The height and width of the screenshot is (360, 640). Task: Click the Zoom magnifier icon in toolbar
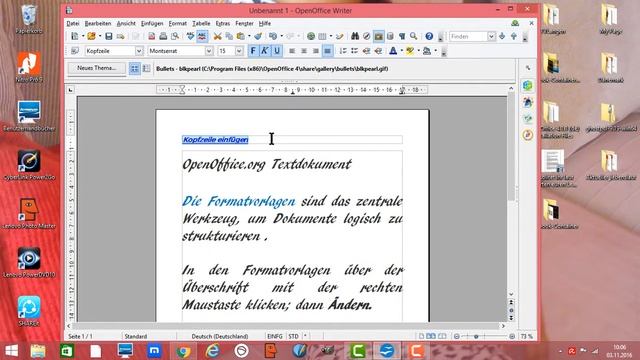(413, 37)
